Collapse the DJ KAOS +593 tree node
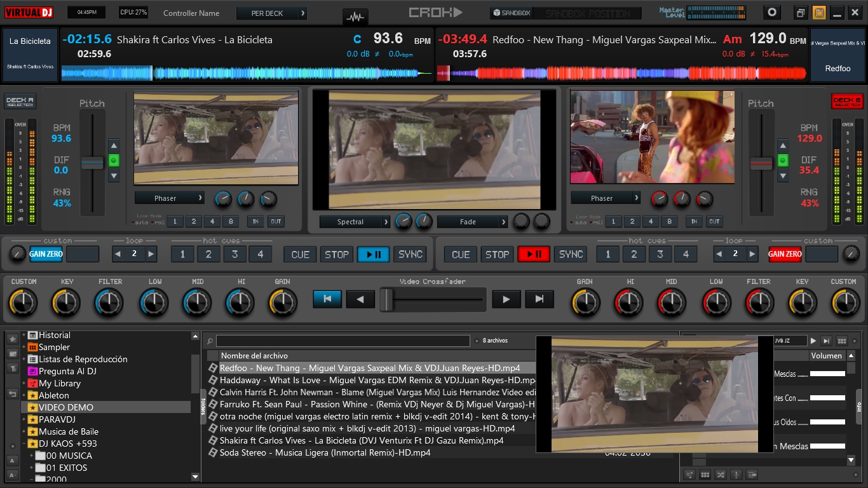The image size is (868, 488). 24,444
